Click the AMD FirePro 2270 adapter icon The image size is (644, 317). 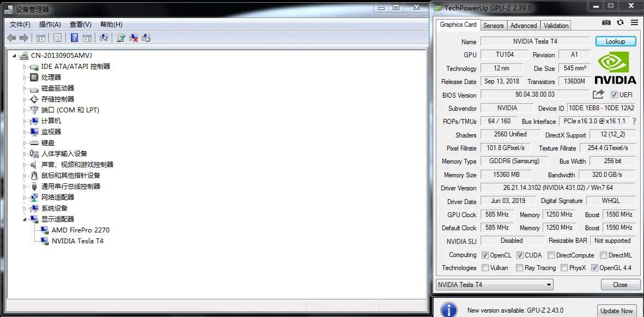point(44,230)
